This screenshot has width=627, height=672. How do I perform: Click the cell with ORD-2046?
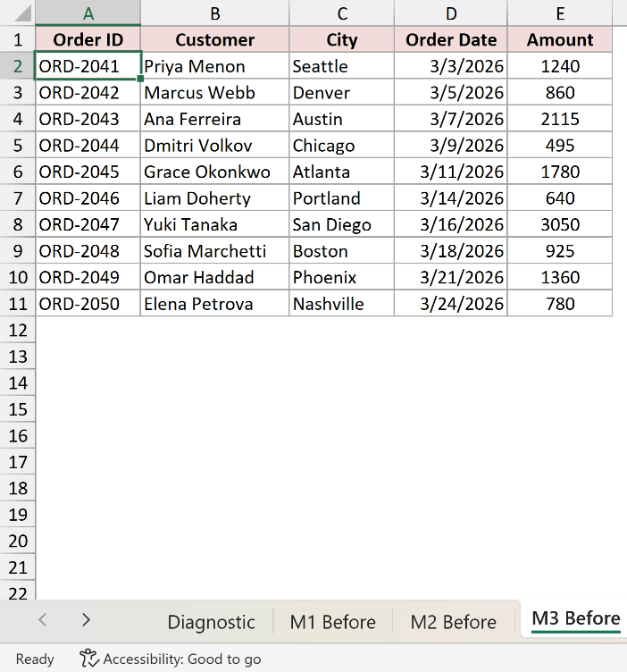pyautogui.click(x=88, y=198)
